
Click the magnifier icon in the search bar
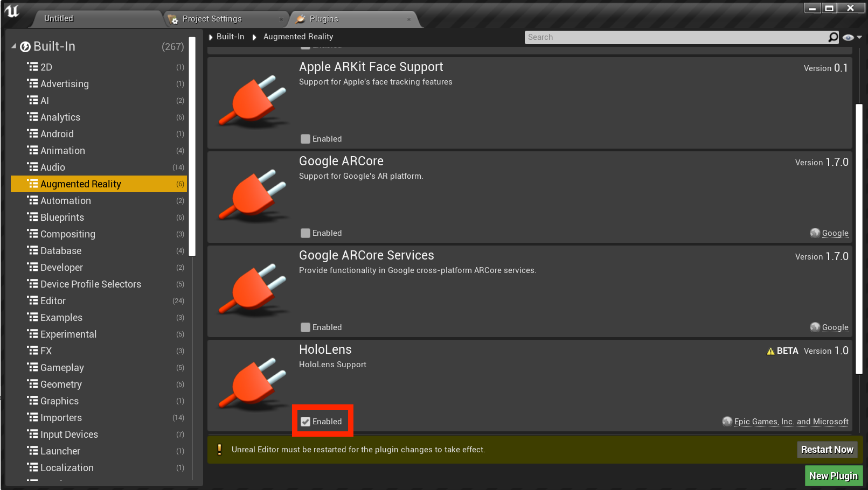[x=832, y=37]
